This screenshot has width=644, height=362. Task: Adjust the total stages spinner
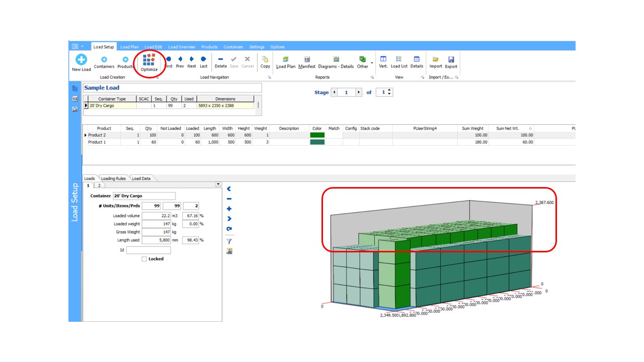[390, 93]
